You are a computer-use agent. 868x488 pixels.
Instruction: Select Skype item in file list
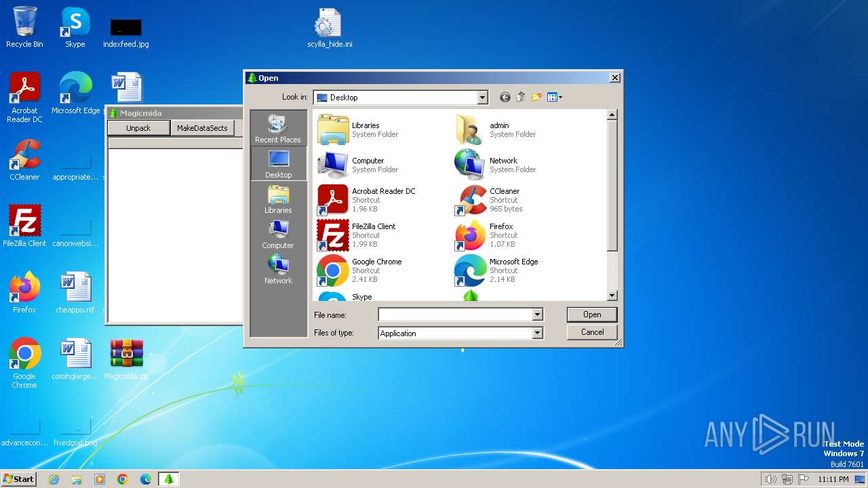coord(345,296)
